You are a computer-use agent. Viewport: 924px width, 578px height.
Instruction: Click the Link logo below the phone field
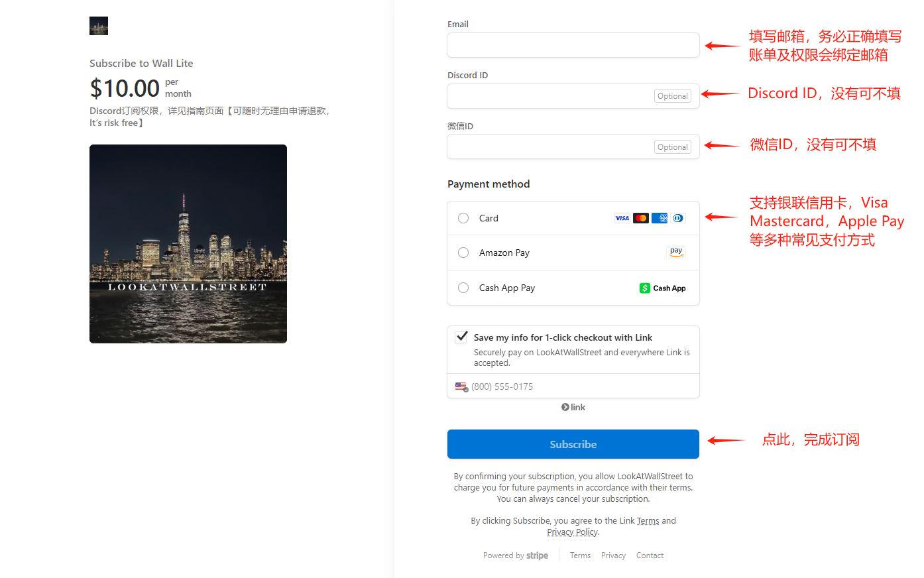click(573, 407)
